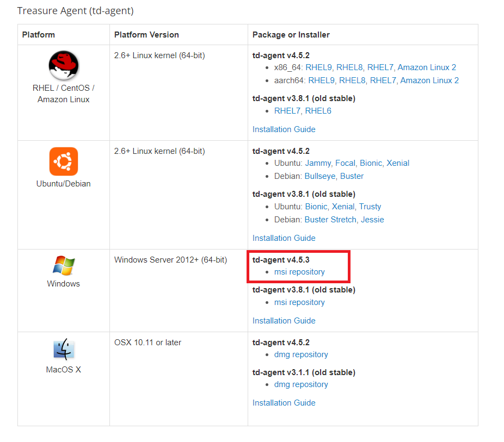Select the Treasure Agent (td-agent) heading
Screen dimensions: 504x442
[x=75, y=11]
